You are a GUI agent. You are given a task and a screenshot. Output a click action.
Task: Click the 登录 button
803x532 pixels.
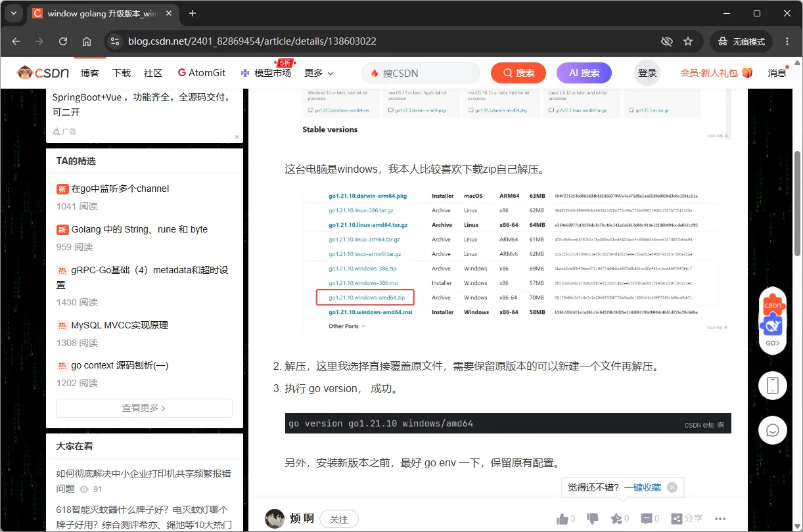647,73
